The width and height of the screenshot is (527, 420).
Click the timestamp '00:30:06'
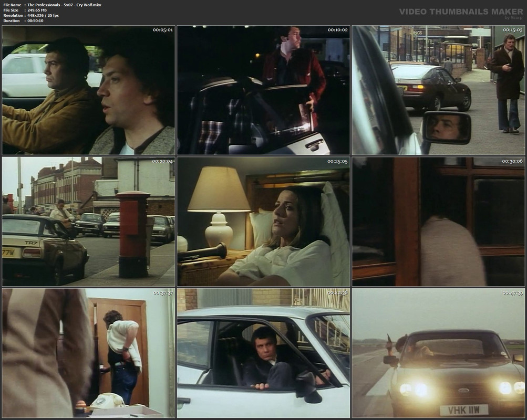[512, 162]
